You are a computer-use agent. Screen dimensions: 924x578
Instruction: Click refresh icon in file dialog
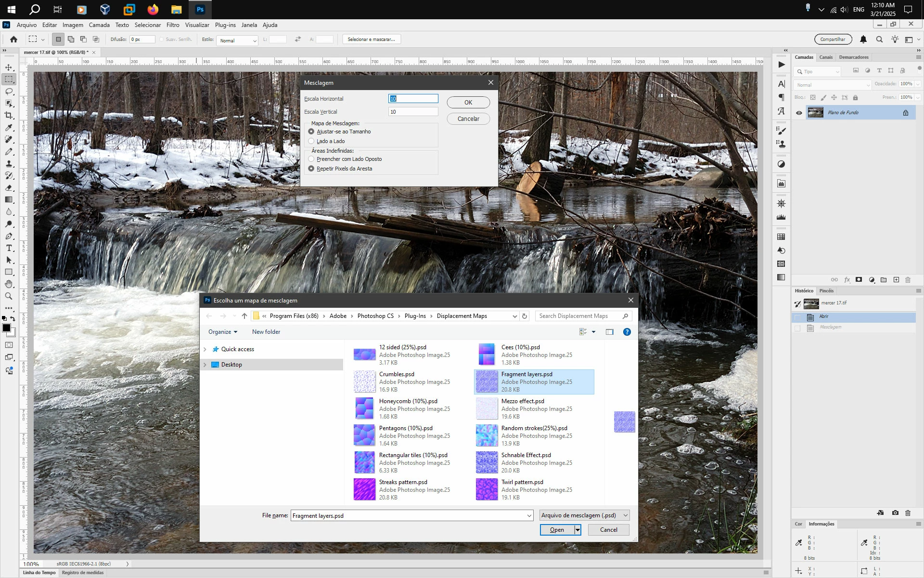coord(525,316)
